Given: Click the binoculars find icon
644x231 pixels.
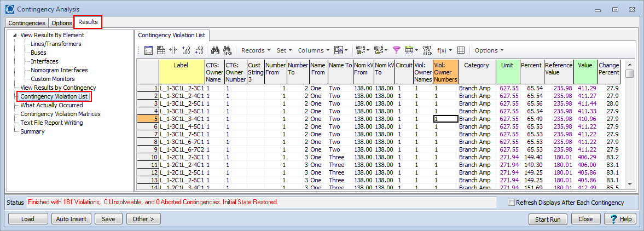Looking at the screenshot, I should point(215,50).
